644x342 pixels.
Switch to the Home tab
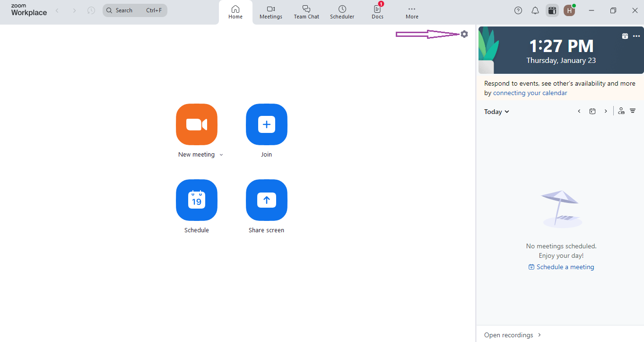pyautogui.click(x=235, y=12)
